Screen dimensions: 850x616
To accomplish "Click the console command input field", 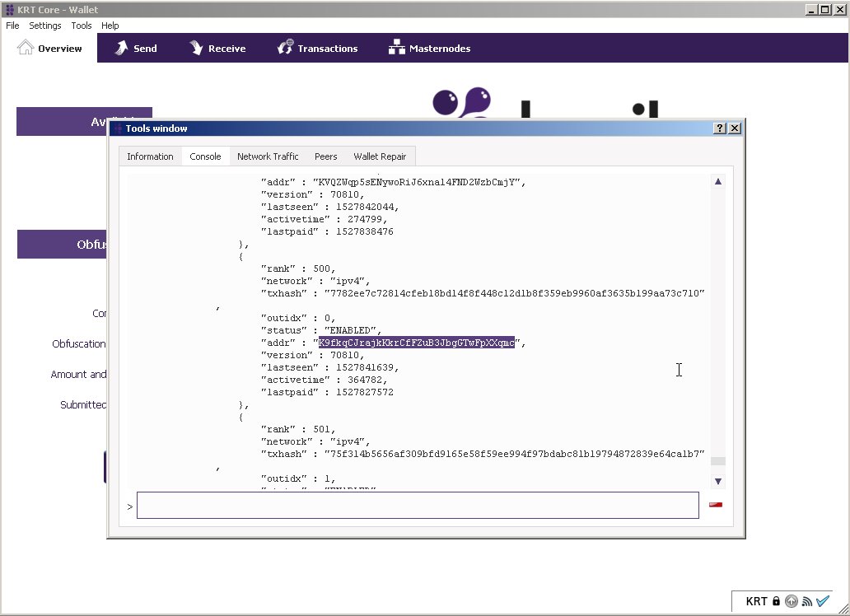I will click(x=418, y=506).
